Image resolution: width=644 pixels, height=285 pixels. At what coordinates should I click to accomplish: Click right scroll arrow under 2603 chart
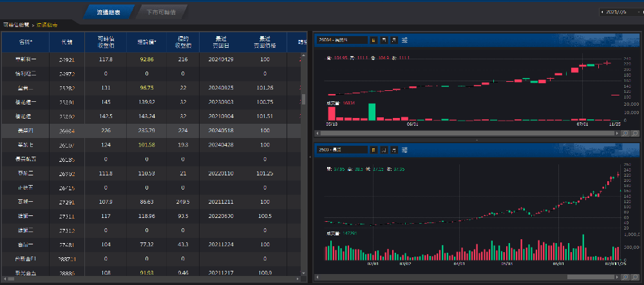(618, 277)
